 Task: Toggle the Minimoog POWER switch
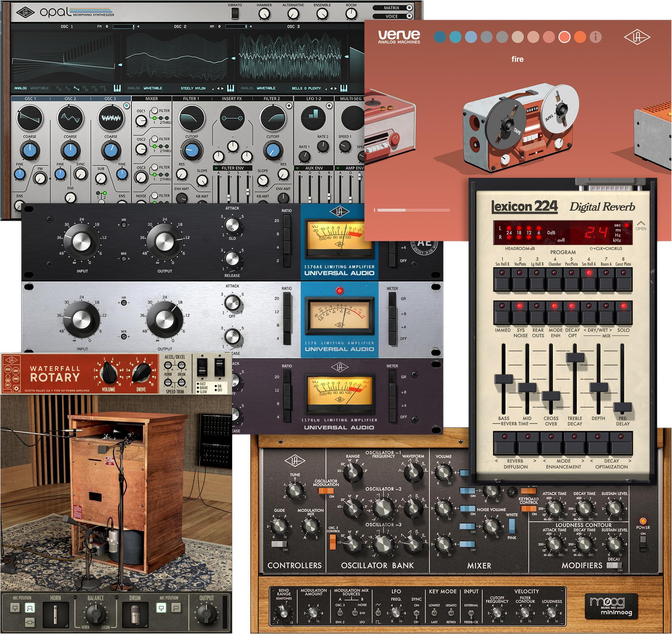point(643,545)
